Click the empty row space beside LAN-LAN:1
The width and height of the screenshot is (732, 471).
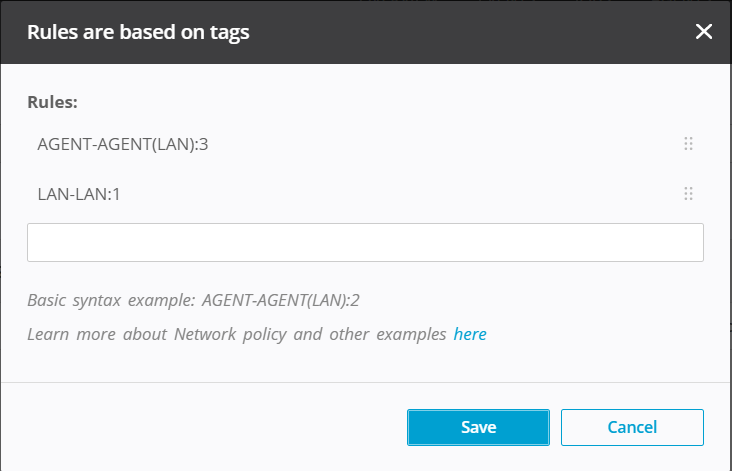[400, 193]
